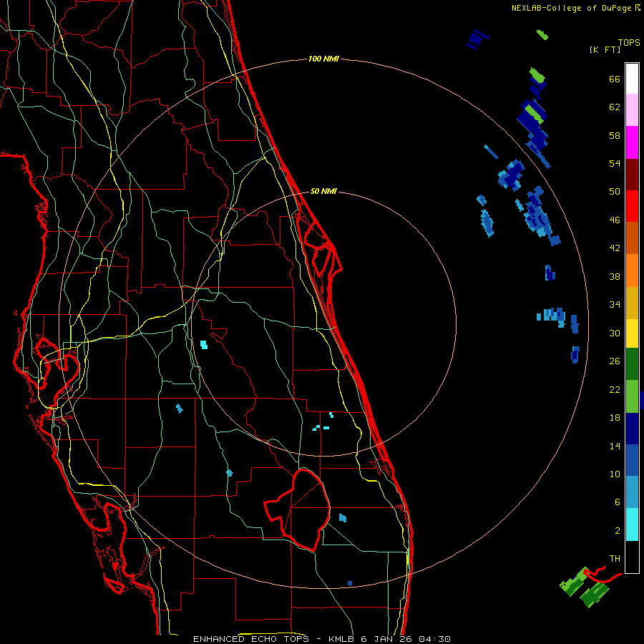Click the 54 legend value
This screenshot has width=644, height=644.
pyautogui.click(x=615, y=163)
